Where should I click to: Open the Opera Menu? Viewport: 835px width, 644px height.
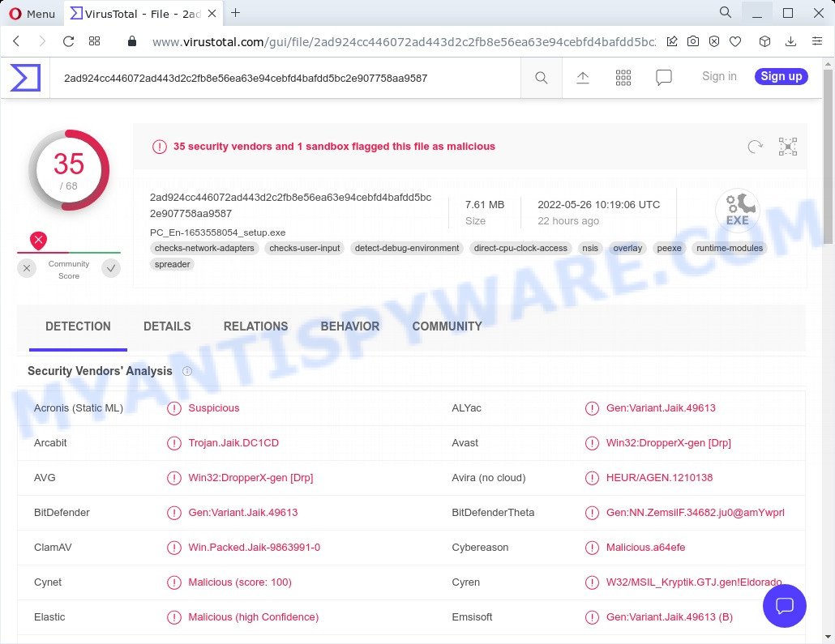pos(32,13)
